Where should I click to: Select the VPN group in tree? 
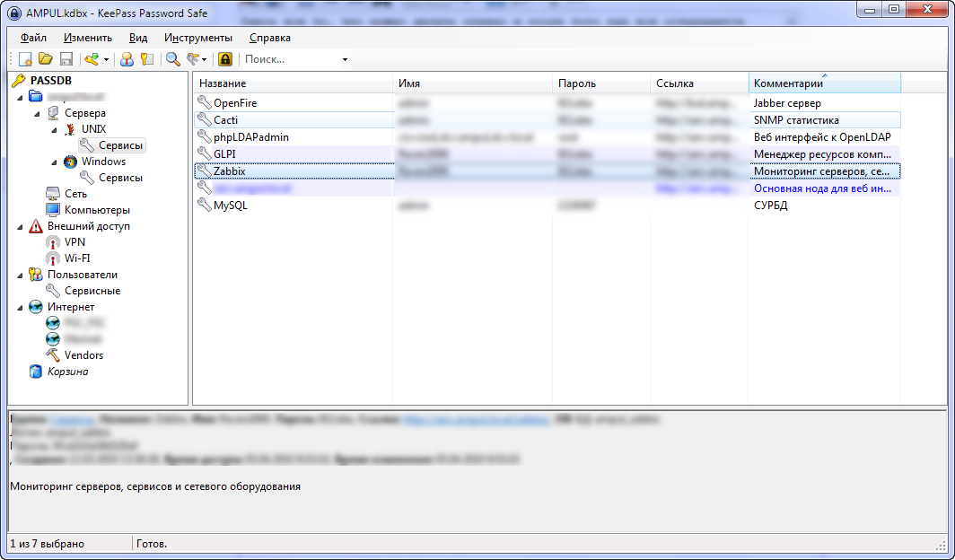coord(74,242)
